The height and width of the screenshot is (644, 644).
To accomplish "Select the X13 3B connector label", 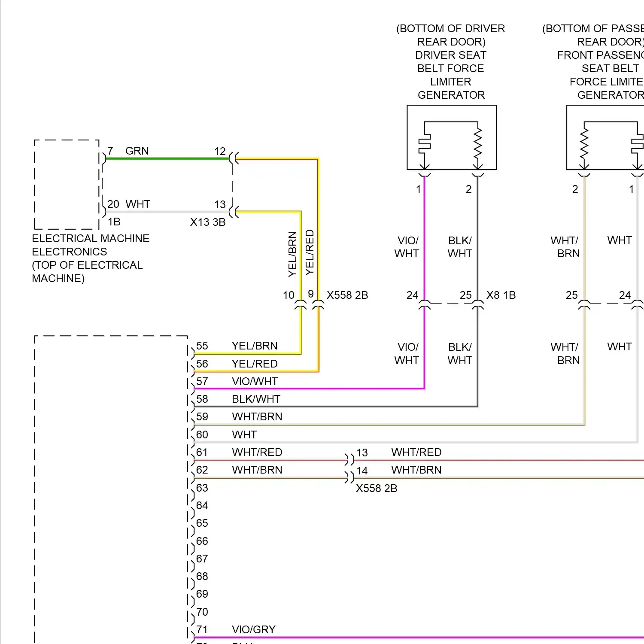I will [x=208, y=222].
